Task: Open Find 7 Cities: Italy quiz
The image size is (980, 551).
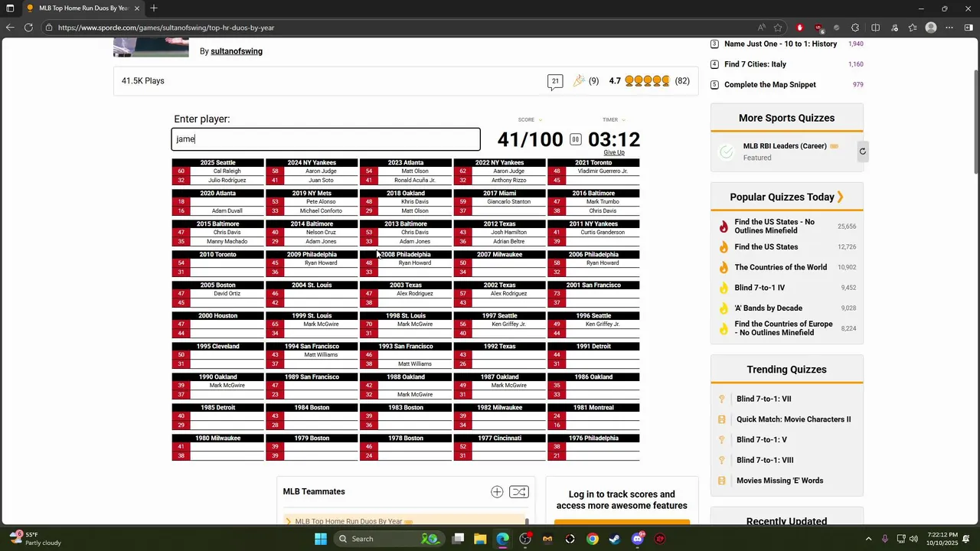Action: tap(755, 64)
